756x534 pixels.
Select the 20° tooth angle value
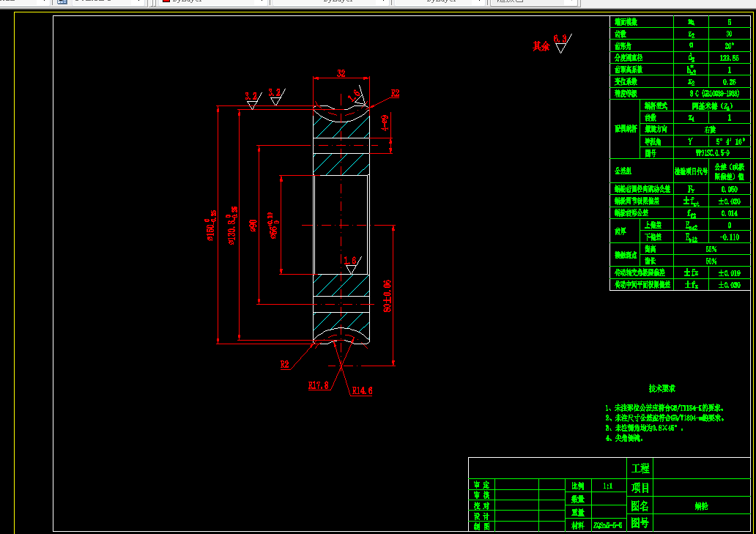click(x=729, y=46)
